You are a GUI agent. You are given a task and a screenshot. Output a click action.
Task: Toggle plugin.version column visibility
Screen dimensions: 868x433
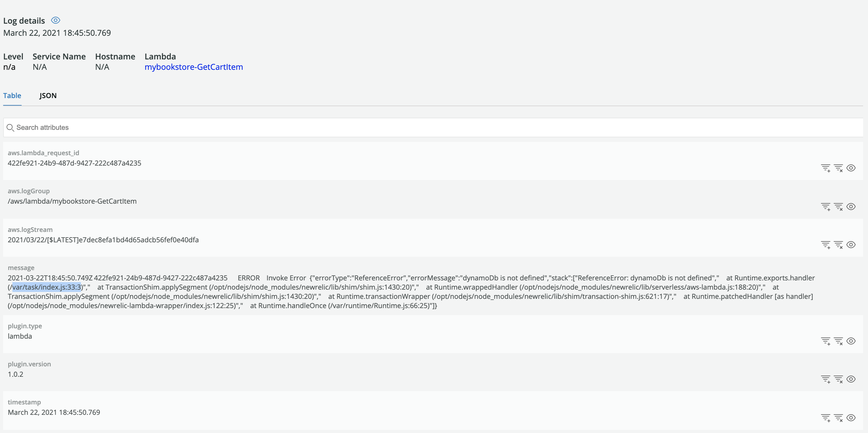point(851,379)
